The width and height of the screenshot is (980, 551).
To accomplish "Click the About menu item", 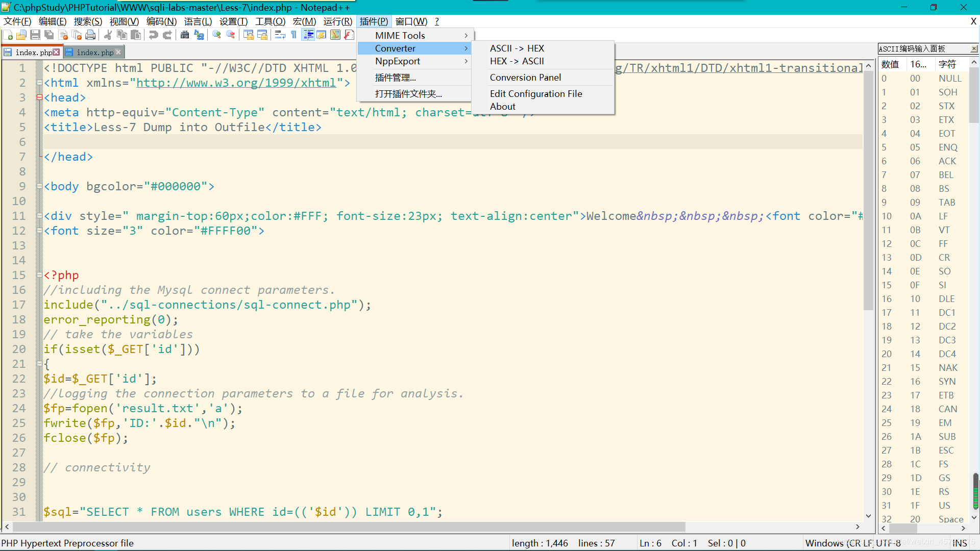I will point(503,106).
